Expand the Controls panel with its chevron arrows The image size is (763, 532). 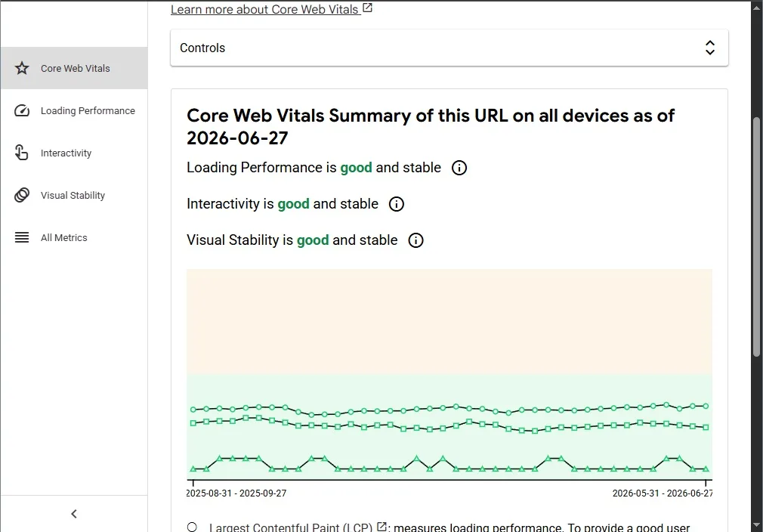(709, 48)
